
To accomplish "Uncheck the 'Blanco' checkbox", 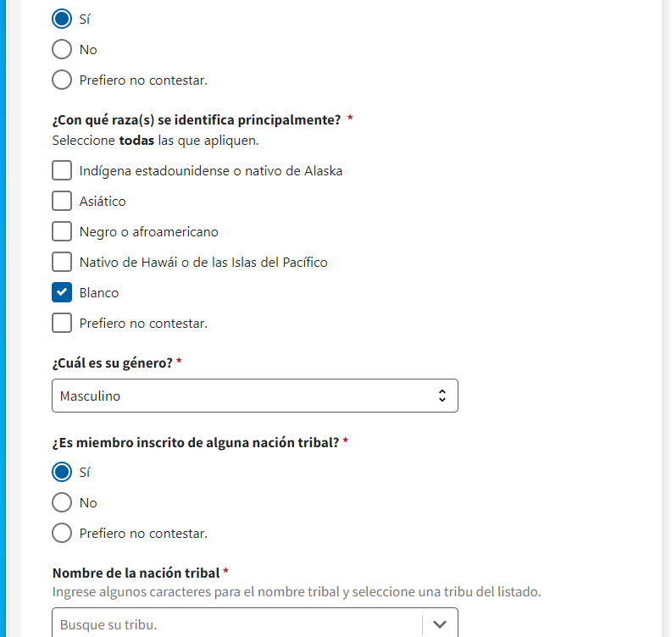I will coord(62,292).
